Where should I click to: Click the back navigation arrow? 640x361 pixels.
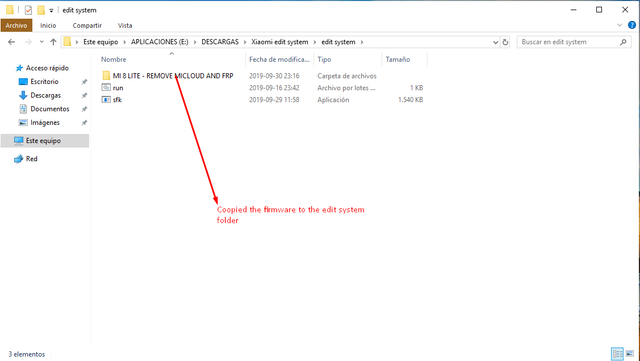pyautogui.click(x=11, y=42)
